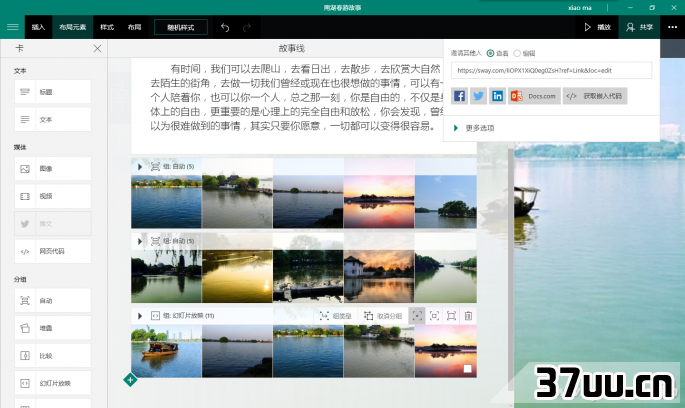Switch to the 布局 tab
Image resolution: width=685 pixels, height=408 pixels.
coord(134,27)
